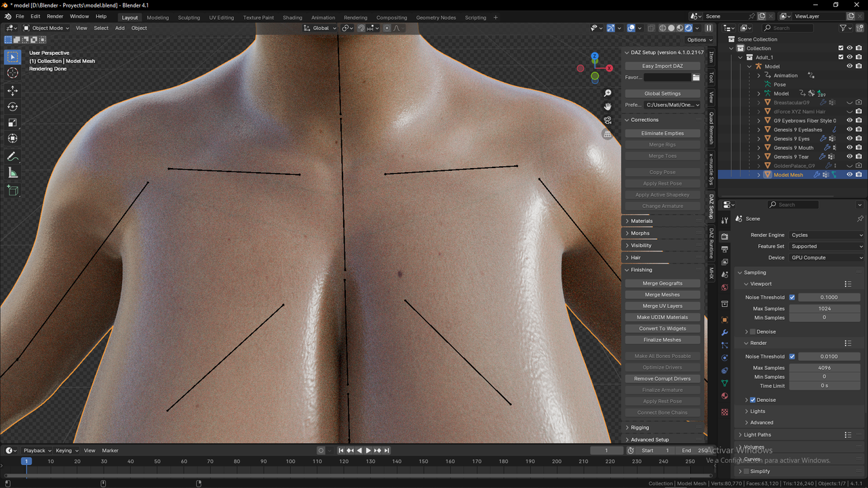The height and width of the screenshot is (488, 868).
Task: Select the Annotate tool
Action: 13,157
